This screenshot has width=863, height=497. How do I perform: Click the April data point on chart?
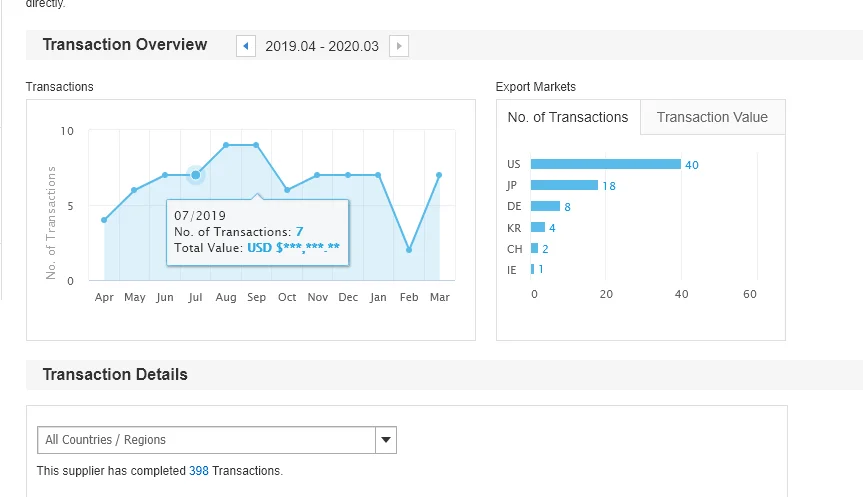pos(104,220)
